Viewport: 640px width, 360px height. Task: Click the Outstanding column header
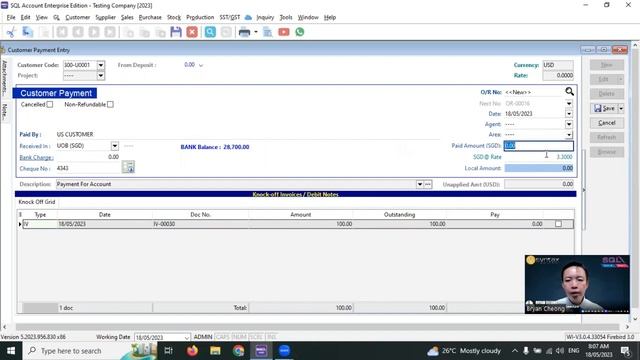click(x=400, y=214)
